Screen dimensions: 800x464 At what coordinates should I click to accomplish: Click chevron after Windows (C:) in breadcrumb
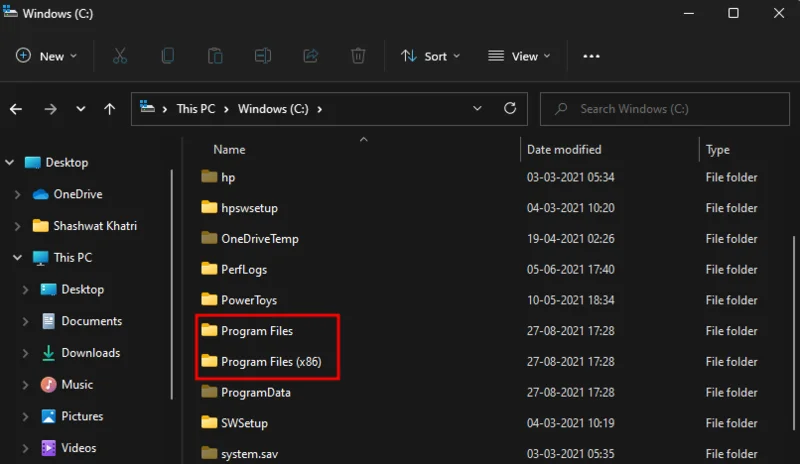[319, 109]
